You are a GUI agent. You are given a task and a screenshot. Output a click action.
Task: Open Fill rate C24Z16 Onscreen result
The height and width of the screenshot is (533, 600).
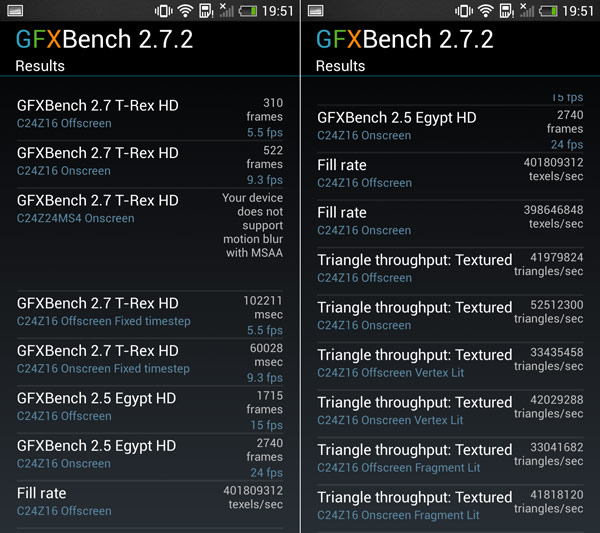tap(450, 224)
